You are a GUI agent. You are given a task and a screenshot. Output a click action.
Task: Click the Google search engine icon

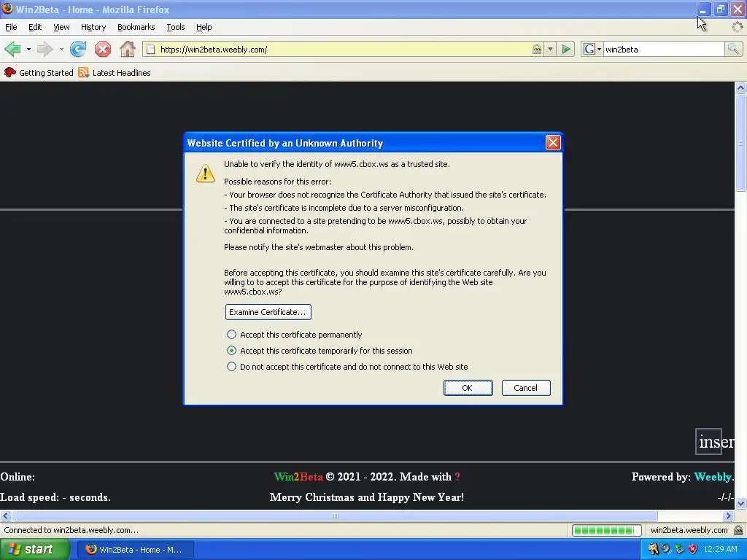(x=589, y=49)
